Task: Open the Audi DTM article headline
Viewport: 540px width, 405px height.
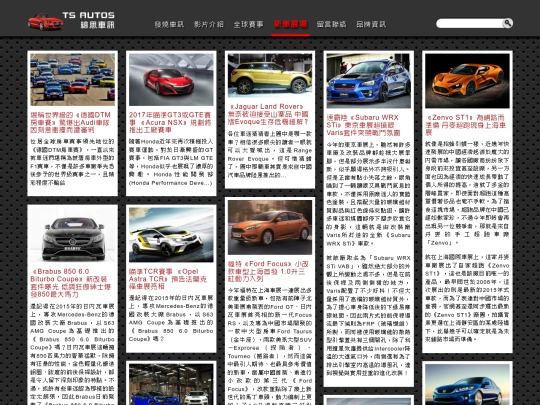Action: coord(71,122)
